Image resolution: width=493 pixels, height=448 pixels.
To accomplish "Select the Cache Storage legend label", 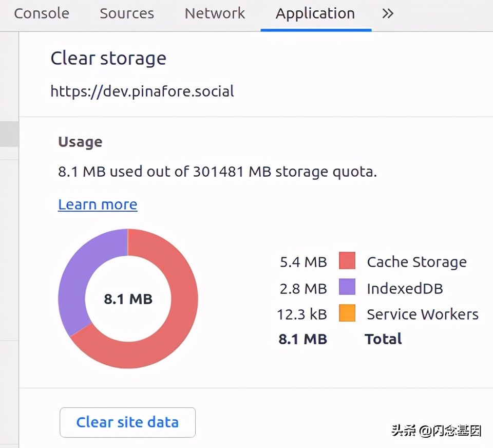I will tap(416, 262).
